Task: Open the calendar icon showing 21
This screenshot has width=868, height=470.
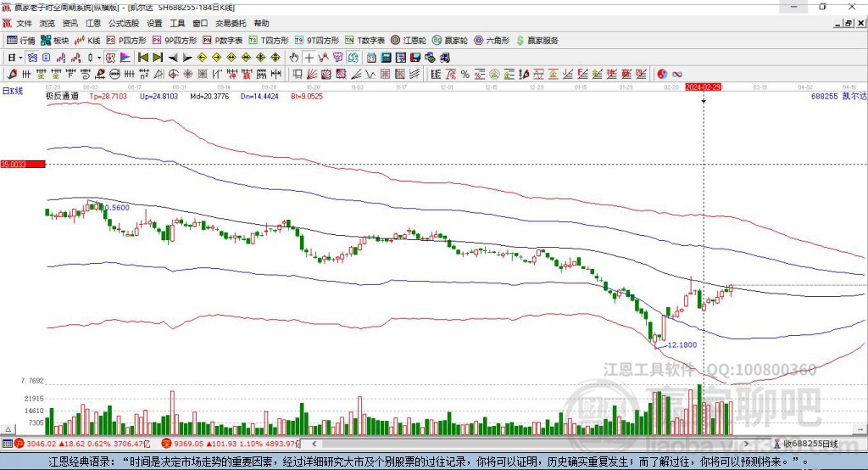Action: point(371,58)
